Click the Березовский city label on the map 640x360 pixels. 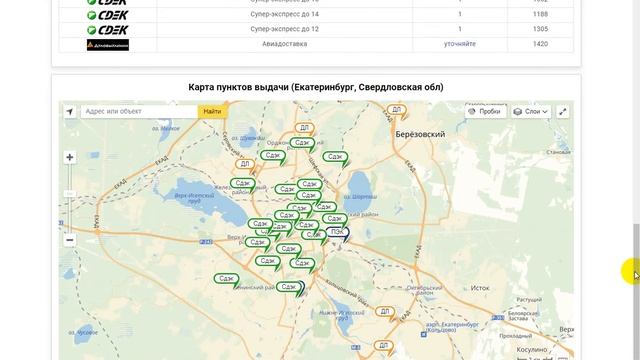420,134
